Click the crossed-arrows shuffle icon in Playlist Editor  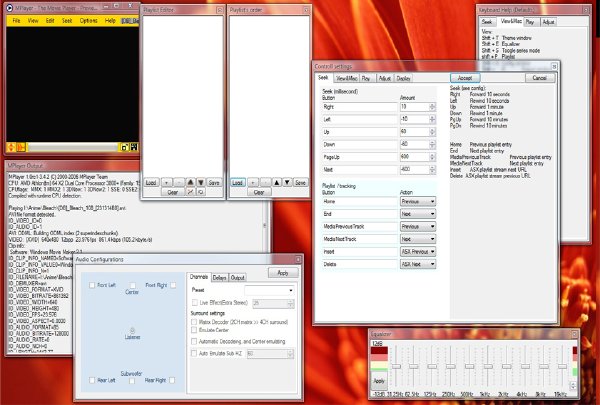point(190,192)
